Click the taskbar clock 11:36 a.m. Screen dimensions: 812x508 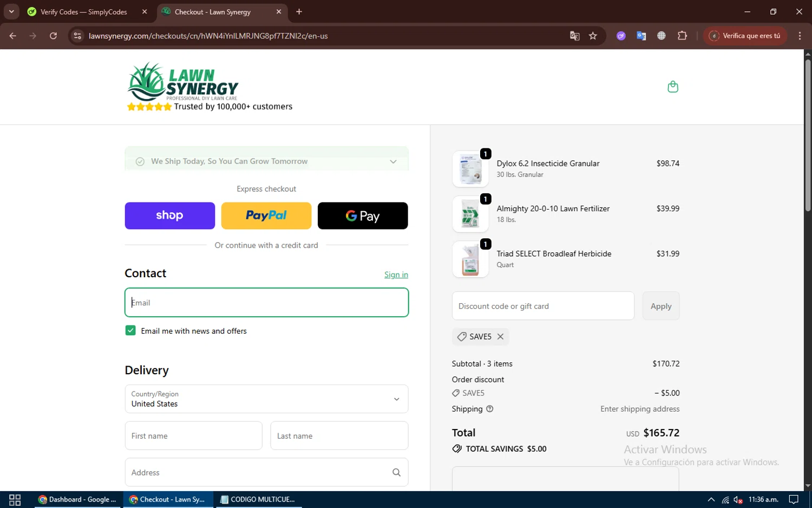[x=763, y=499]
